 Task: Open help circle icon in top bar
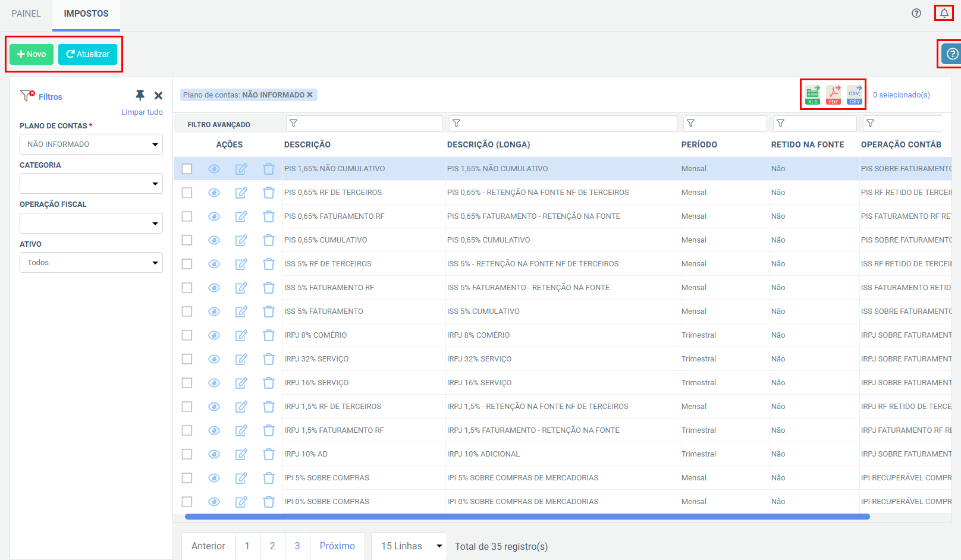tap(916, 13)
